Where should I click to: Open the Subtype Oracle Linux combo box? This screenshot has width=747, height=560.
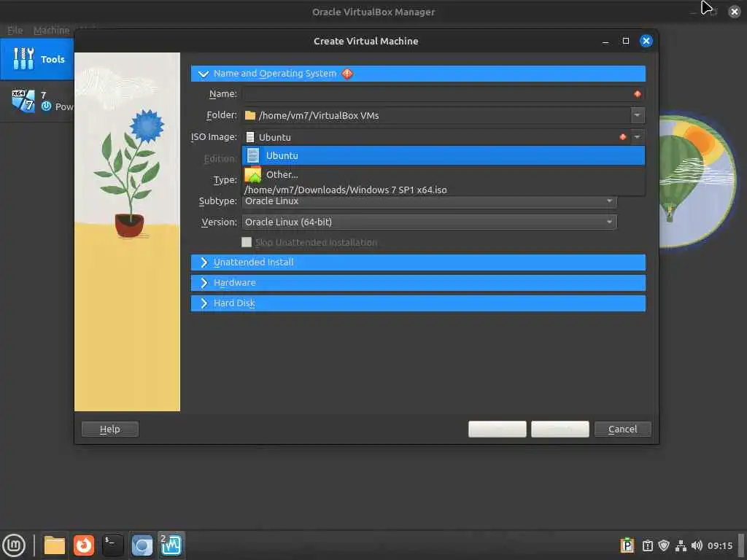429,201
